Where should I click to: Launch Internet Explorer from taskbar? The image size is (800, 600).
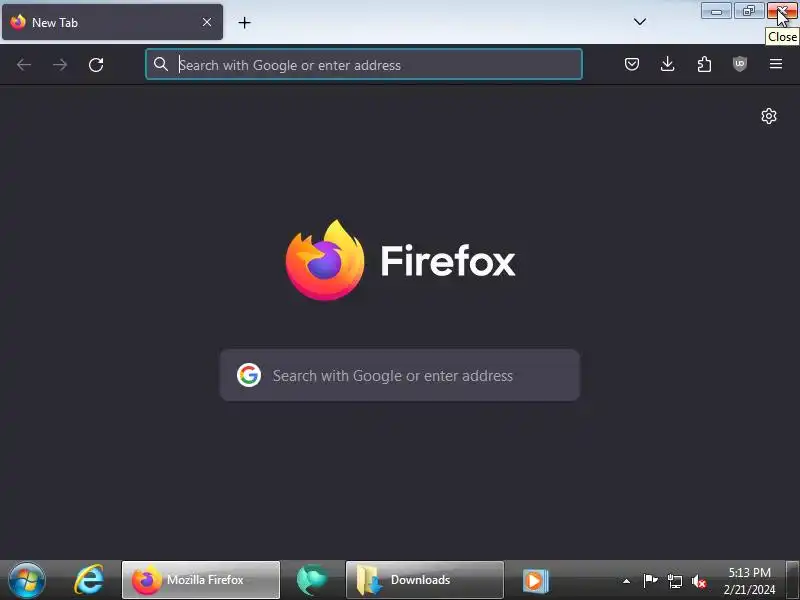point(89,580)
